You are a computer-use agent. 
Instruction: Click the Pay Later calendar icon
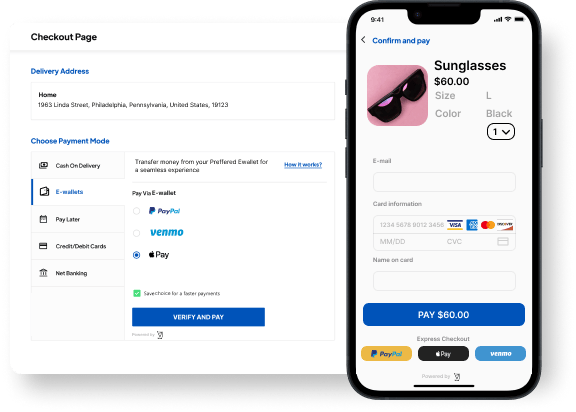pos(43,219)
